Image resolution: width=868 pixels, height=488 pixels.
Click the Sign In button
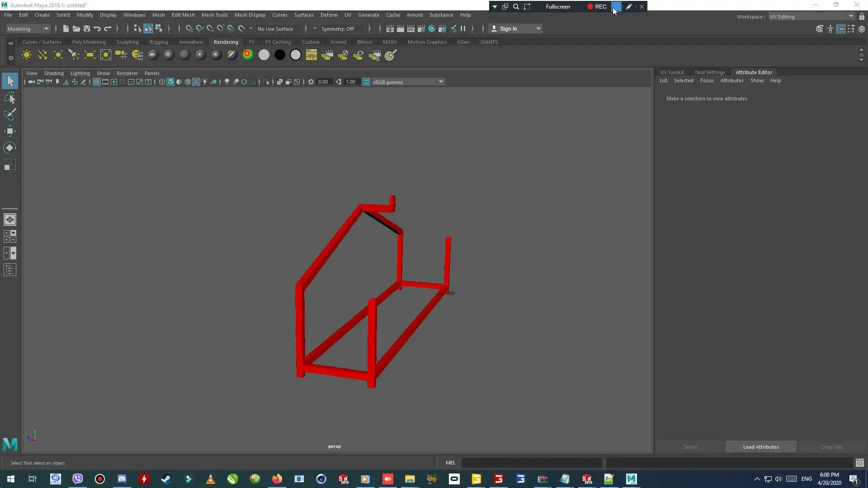508,28
